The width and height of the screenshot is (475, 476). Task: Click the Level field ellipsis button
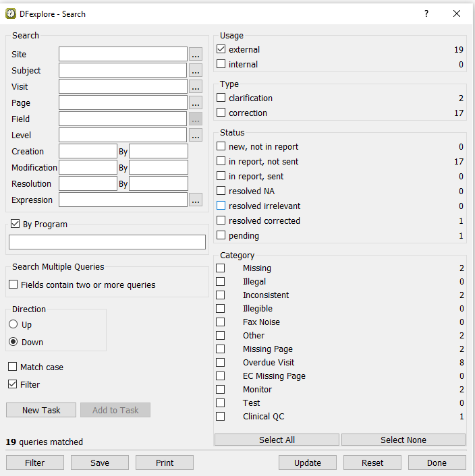(196, 136)
